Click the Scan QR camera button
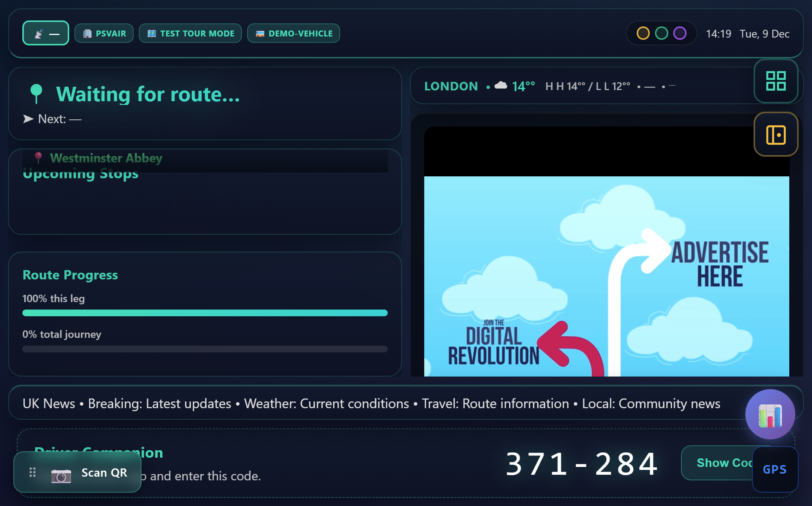812x506 pixels. pos(77,472)
